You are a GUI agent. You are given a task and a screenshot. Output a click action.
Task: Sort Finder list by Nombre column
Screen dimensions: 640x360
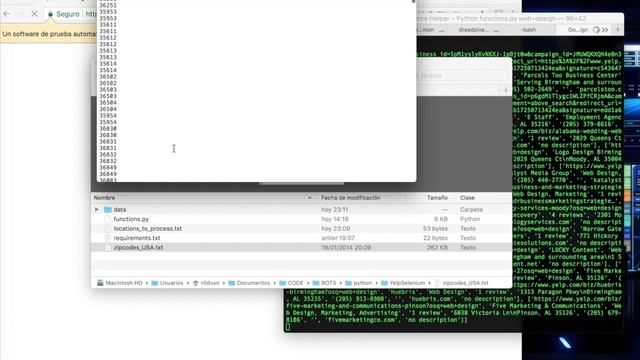tap(104, 198)
